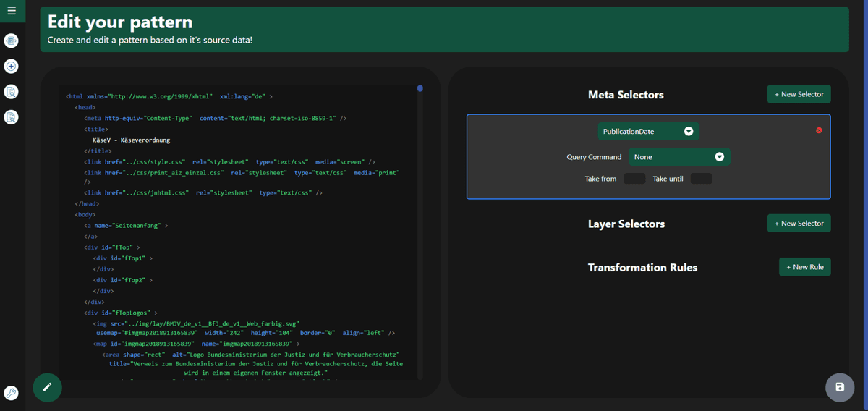This screenshot has width=868, height=411.
Task: Open the hamburger menu
Action: [12, 11]
